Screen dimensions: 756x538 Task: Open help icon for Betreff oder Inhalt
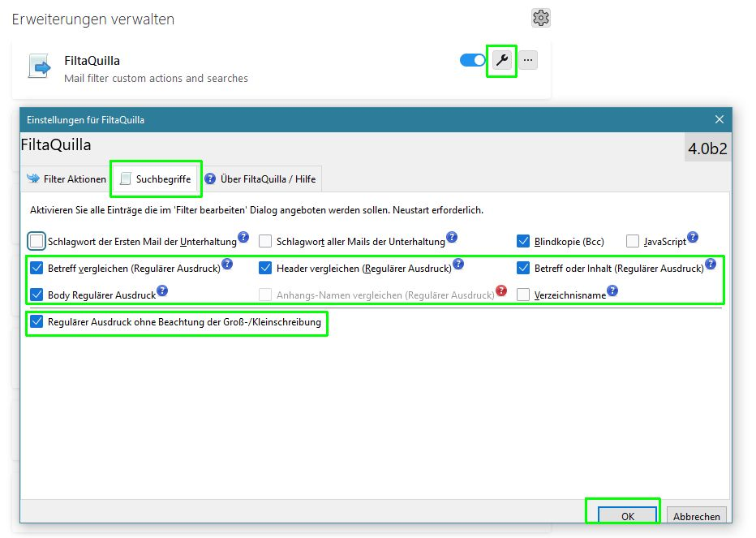711,264
